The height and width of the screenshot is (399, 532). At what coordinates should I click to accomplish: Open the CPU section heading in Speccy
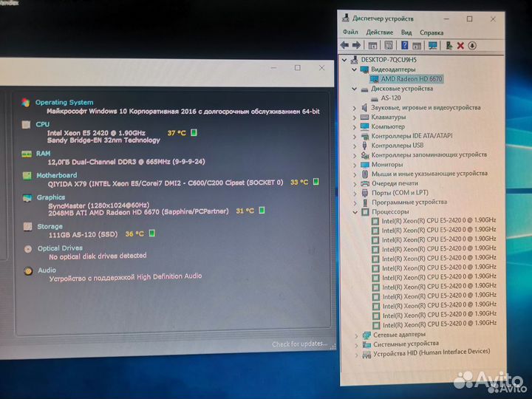point(43,124)
